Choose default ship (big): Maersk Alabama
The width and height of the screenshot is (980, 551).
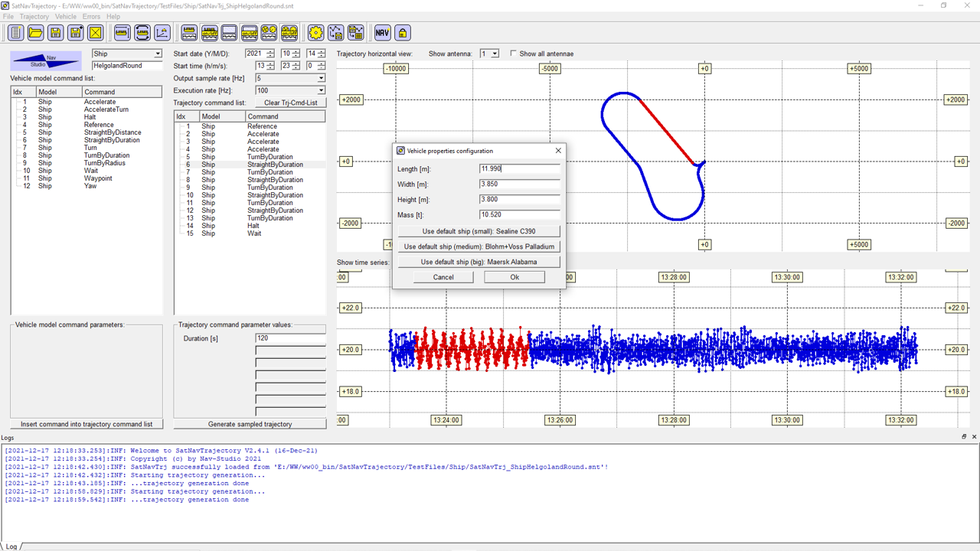click(479, 262)
